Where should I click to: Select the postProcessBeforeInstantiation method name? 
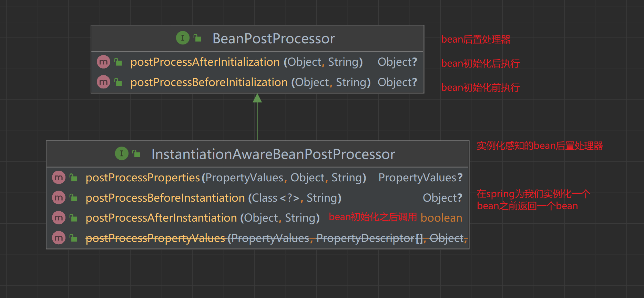point(165,198)
